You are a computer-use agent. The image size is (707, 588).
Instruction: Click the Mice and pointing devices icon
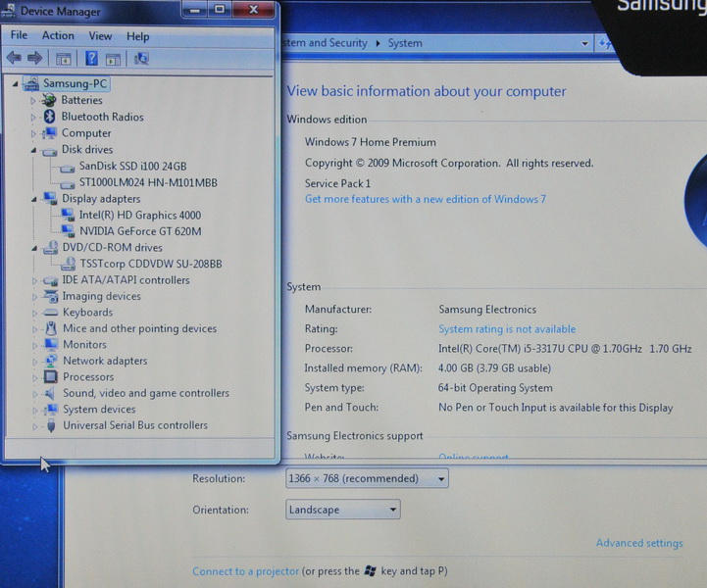[x=51, y=328]
